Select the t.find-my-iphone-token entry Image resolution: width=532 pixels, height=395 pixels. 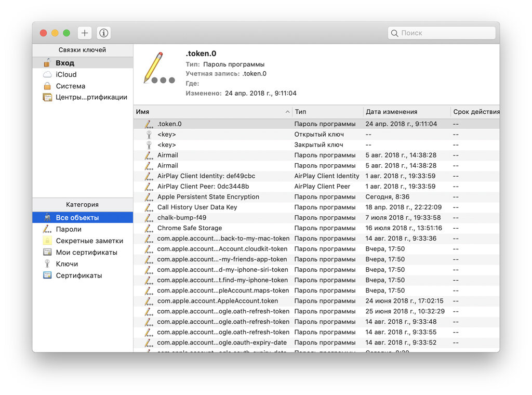pos(316,280)
